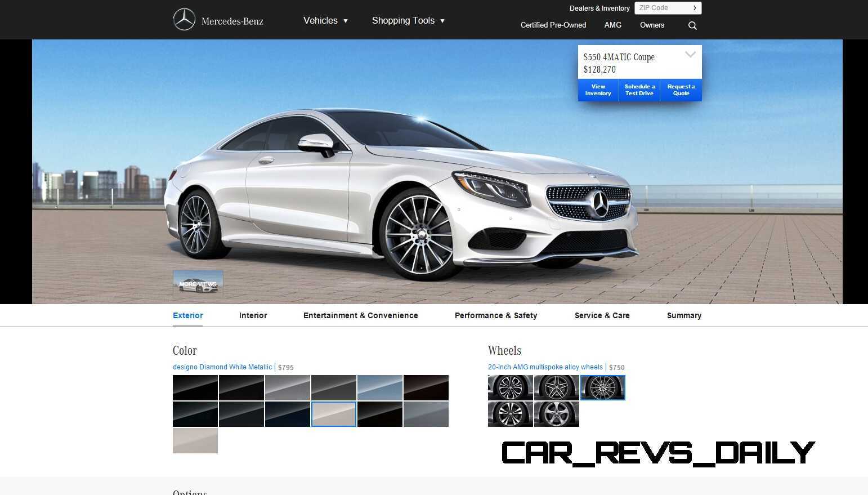Click designo Diamond White Metallic color link
Screen dimensions: 868x495
pyautogui.click(x=222, y=367)
